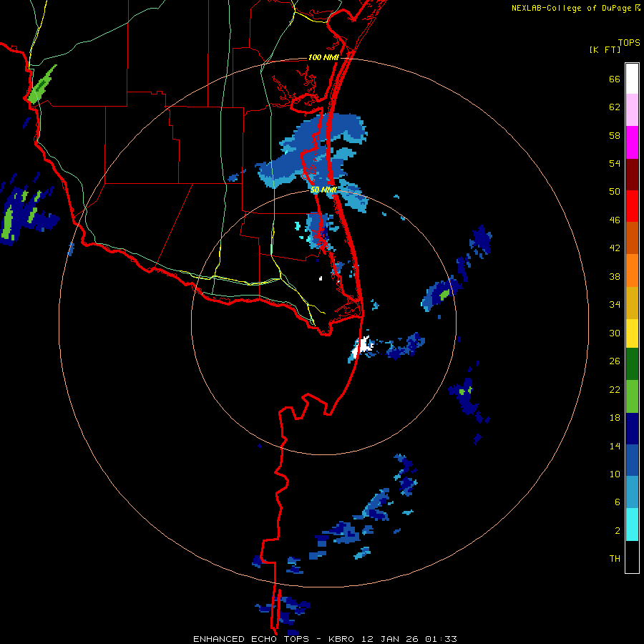The height and width of the screenshot is (644, 644).
Task: Click the legend value 26
Action: point(615,361)
